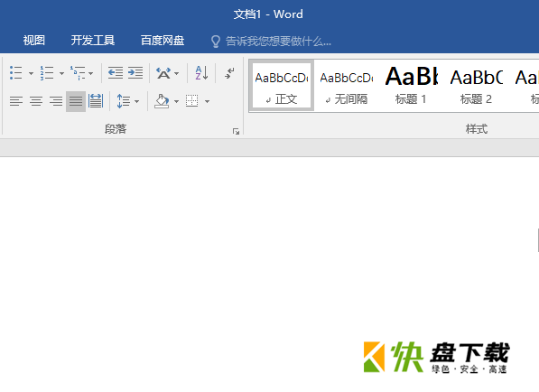The height and width of the screenshot is (392, 539).
Task: Switch to 开发工具 tab
Action: 93,41
